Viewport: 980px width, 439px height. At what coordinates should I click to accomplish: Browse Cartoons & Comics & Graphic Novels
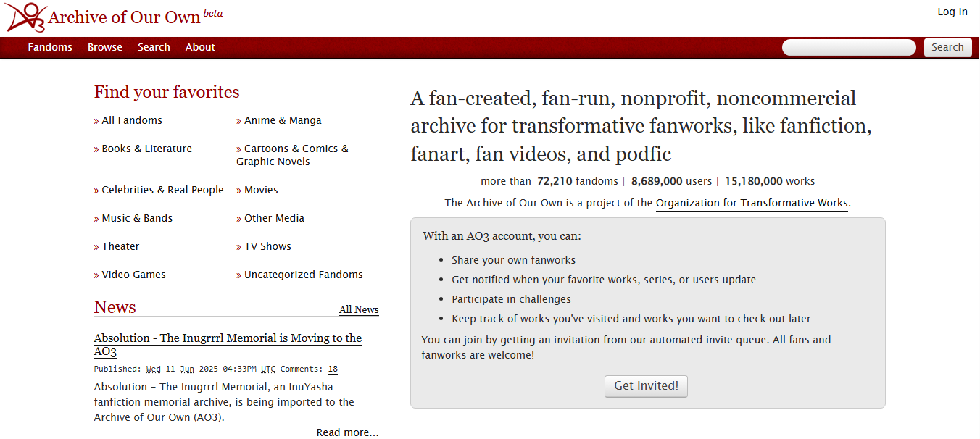coord(293,155)
